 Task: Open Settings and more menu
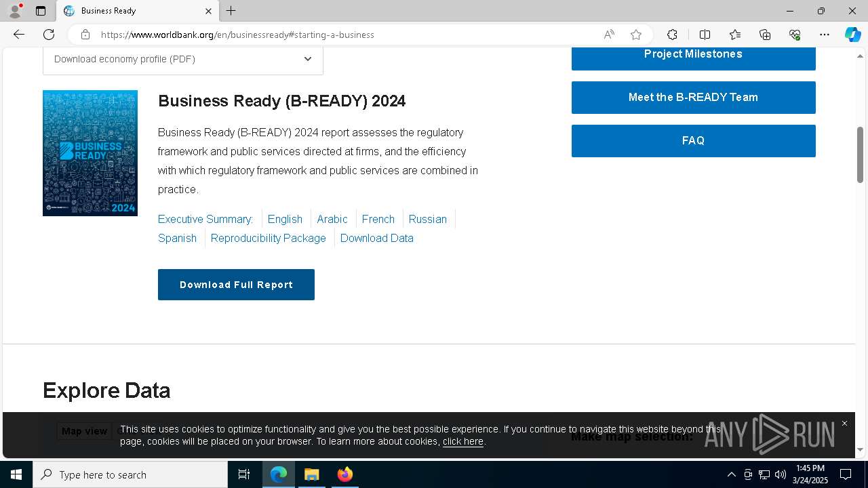click(x=825, y=35)
